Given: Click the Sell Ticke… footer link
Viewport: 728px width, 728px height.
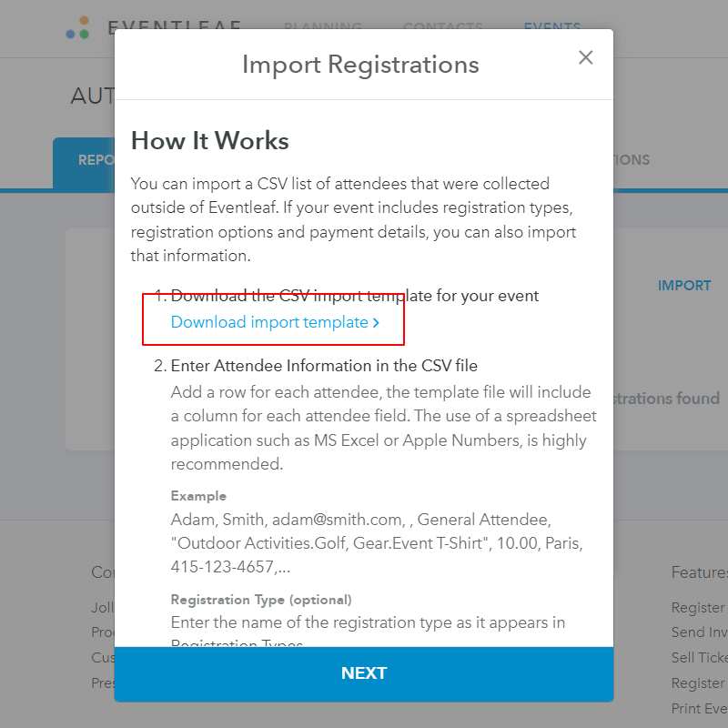Looking at the screenshot, I should click(x=699, y=657).
